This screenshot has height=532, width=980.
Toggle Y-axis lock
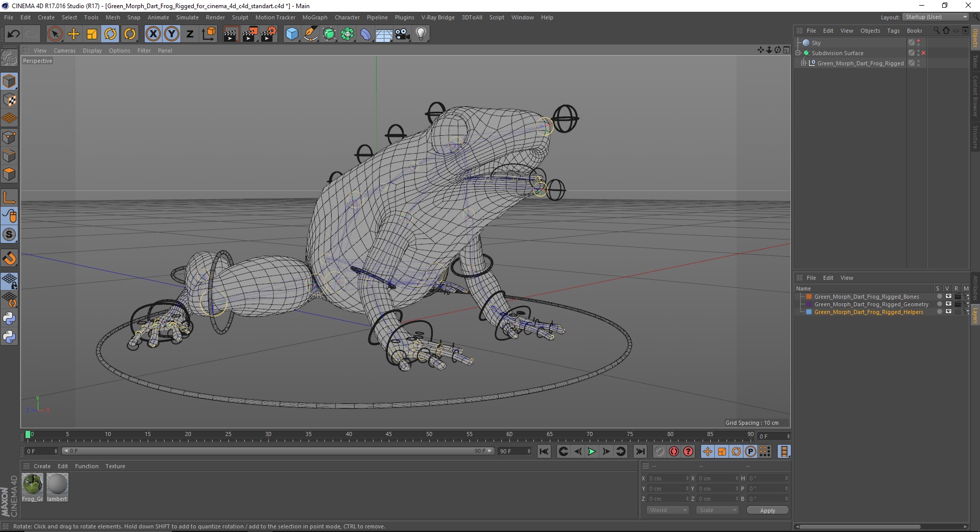pos(172,34)
